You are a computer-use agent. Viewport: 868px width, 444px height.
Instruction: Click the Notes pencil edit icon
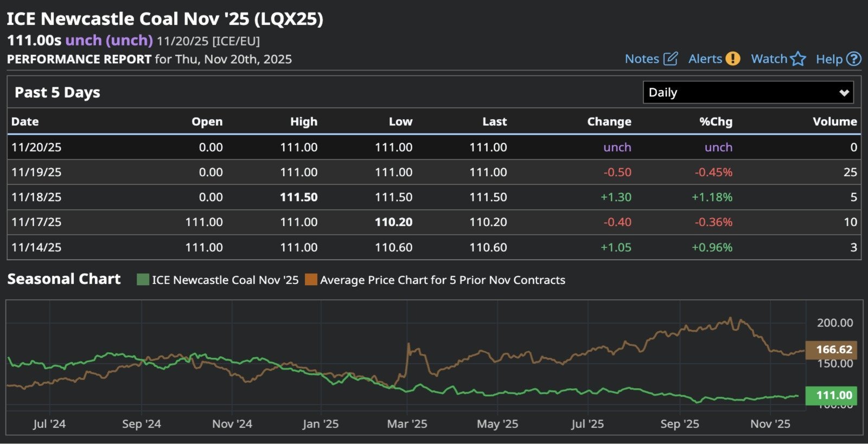click(671, 59)
